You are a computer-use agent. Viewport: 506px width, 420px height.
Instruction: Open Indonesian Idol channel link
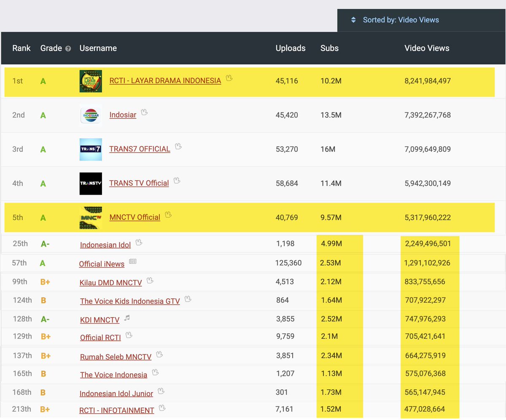(x=105, y=245)
